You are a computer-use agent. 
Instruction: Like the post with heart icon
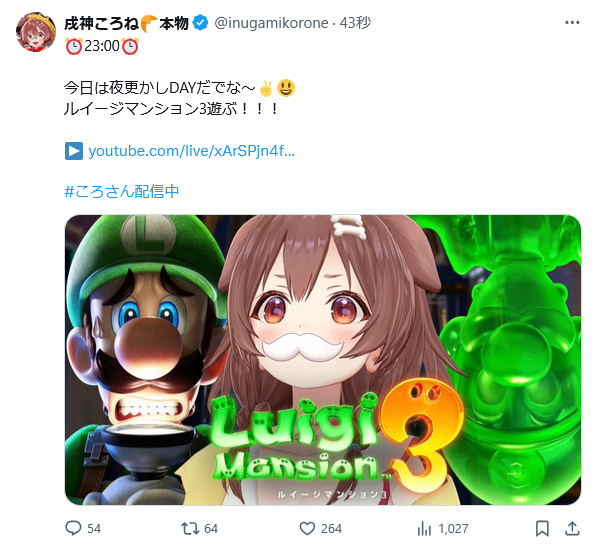tap(307, 528)
